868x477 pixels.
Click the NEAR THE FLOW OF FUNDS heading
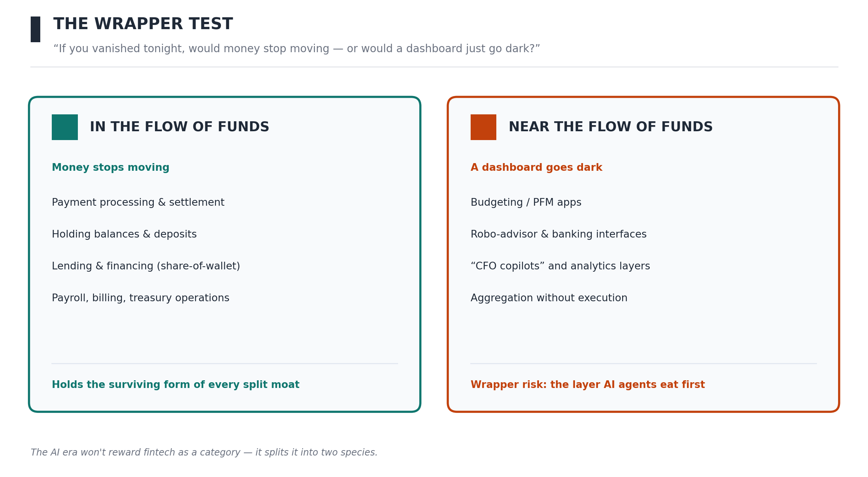pyautogui.click(x=611, y=127)
